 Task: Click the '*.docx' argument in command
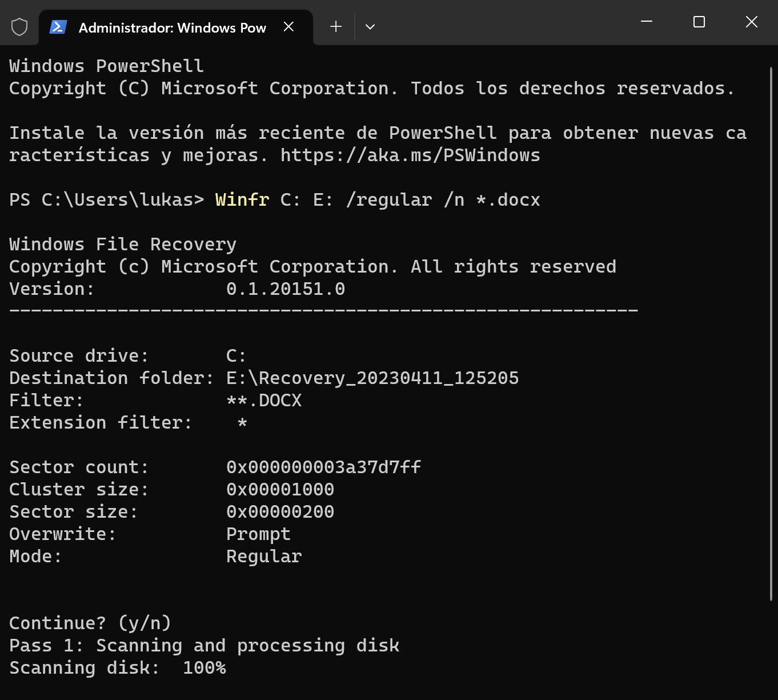point(508,200)
